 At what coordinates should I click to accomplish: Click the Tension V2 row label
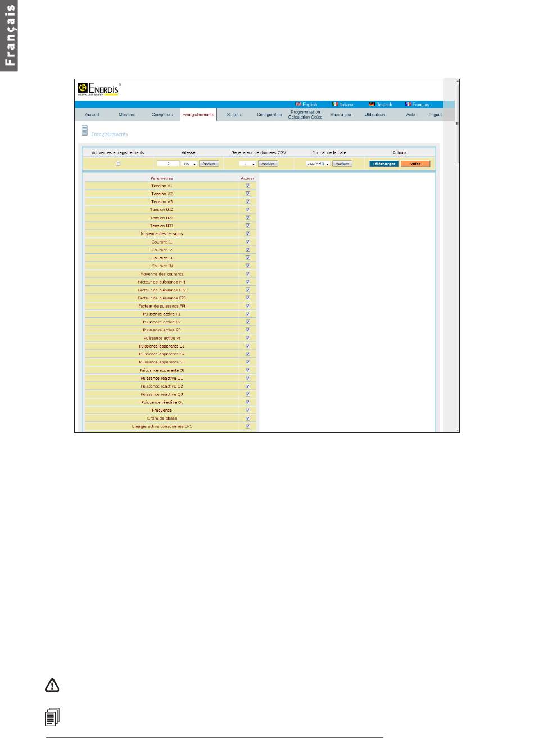click(x=162, y=193)
